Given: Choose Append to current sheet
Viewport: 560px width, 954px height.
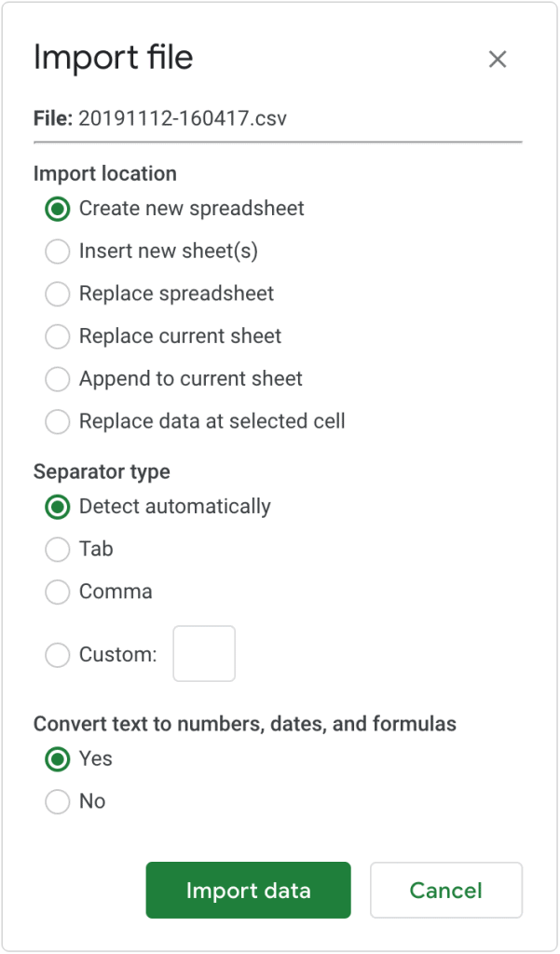Looking at the screenshot, I should pyautogui.click(x=58, y=379).
